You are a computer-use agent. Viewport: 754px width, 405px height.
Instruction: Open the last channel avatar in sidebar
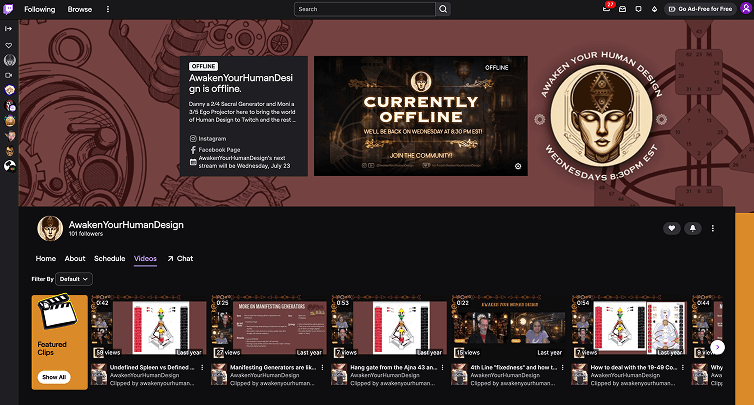10,166
